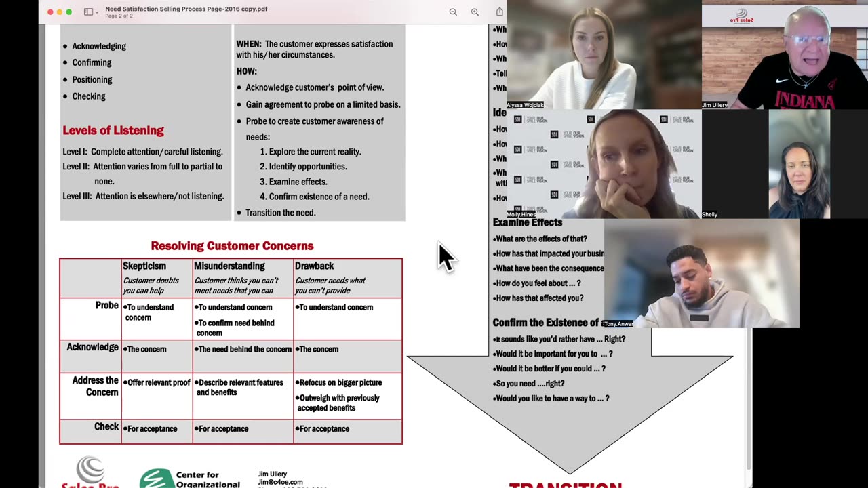Click '2. Identify opportunities' item
868x488 pixels.
tap(303, 167)
